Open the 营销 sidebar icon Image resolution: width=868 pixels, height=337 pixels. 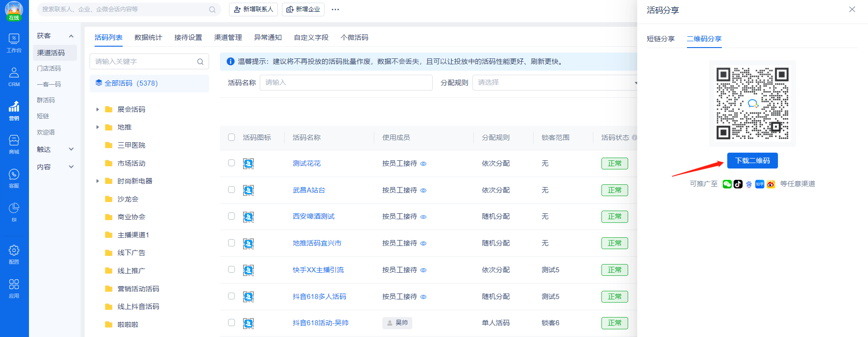click(x=14, y=111)
